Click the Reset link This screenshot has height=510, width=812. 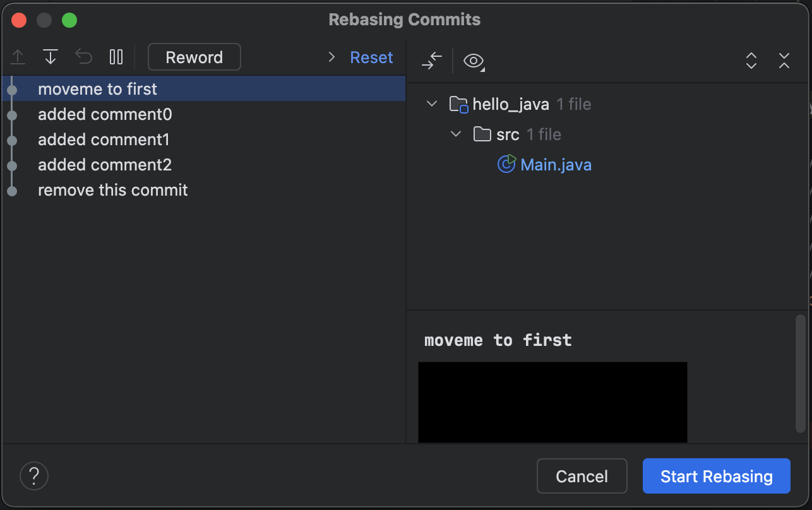click(x=371, y=57)
